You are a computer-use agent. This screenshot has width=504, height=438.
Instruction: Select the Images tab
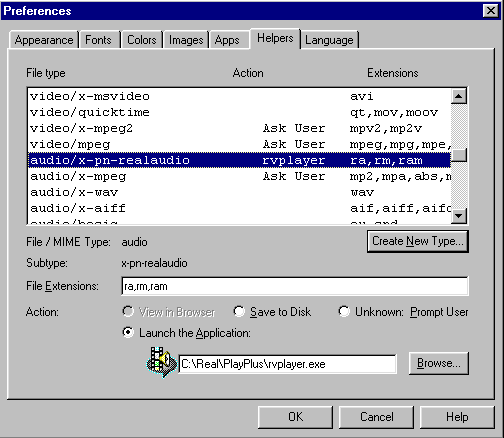pos(186,40)
